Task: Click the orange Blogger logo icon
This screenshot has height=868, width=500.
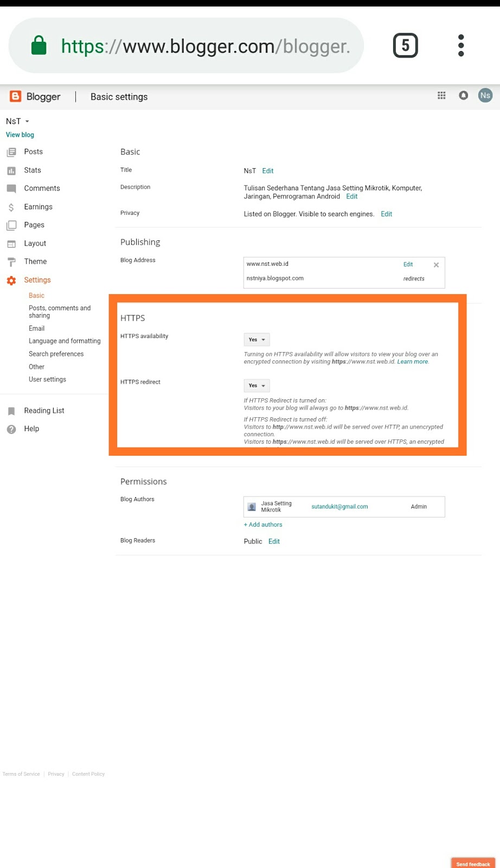Action: (16, 97)
